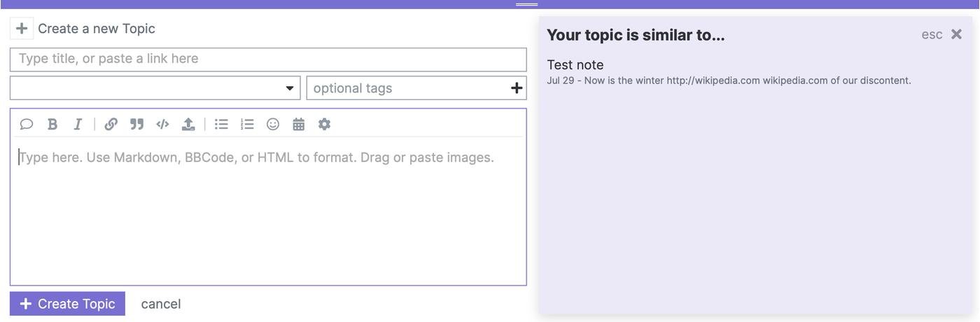Open the emoji picker
This screenshot has width=980, height=322.
(273, 124)
